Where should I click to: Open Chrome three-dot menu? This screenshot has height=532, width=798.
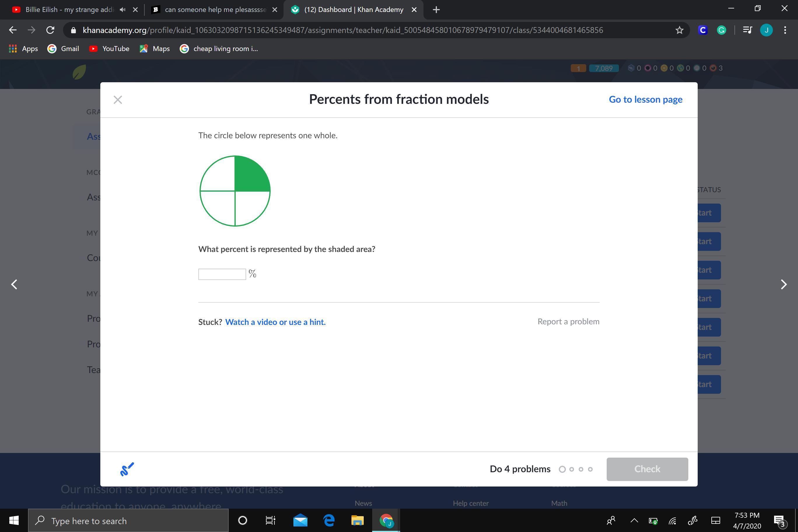pyautogui.click(x=785, y=30)
